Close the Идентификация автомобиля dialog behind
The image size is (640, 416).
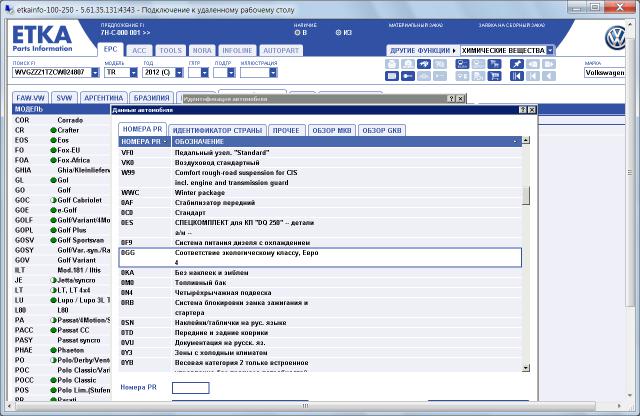460,99
